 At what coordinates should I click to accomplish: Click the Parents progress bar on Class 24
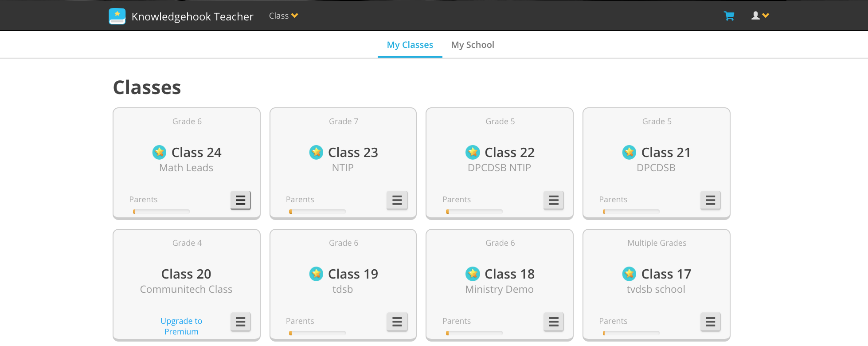pos(161,212)
